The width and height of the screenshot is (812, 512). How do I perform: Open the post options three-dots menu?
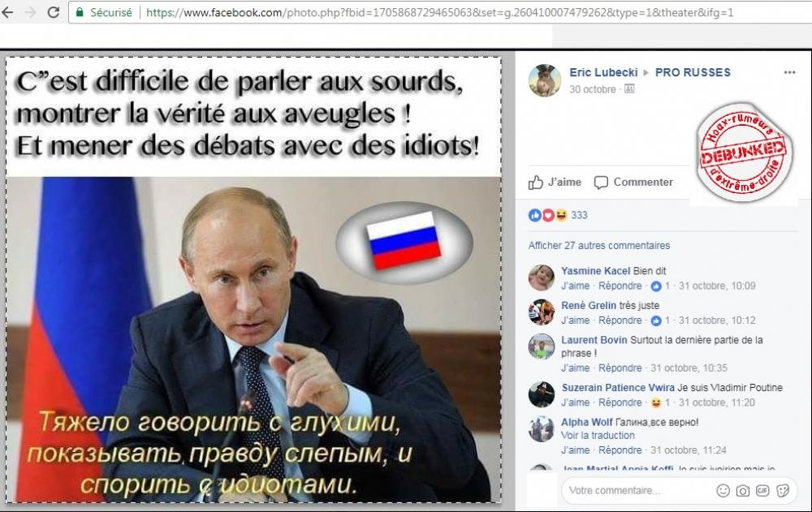[x=789, y=72]
